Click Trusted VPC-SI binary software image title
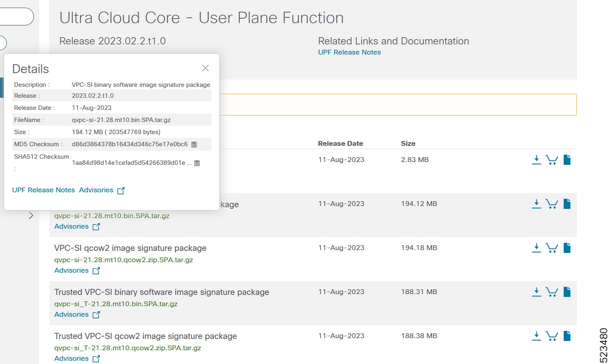 (162, 292)
